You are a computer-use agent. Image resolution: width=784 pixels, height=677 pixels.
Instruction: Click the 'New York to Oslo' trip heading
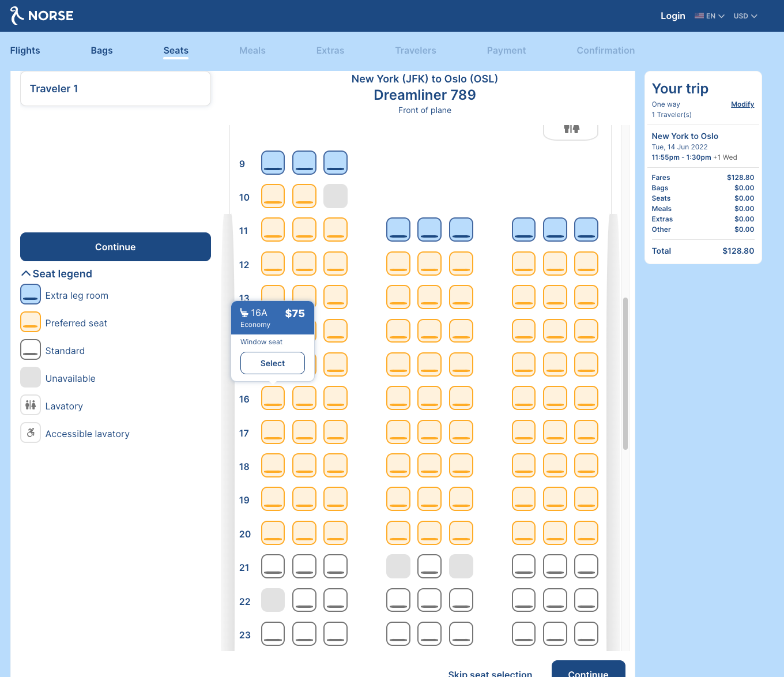[685, 136]
